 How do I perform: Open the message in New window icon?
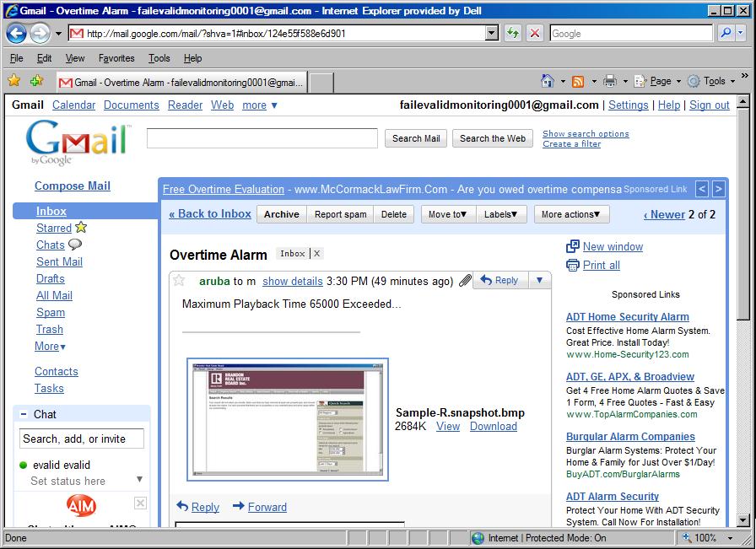572,246
